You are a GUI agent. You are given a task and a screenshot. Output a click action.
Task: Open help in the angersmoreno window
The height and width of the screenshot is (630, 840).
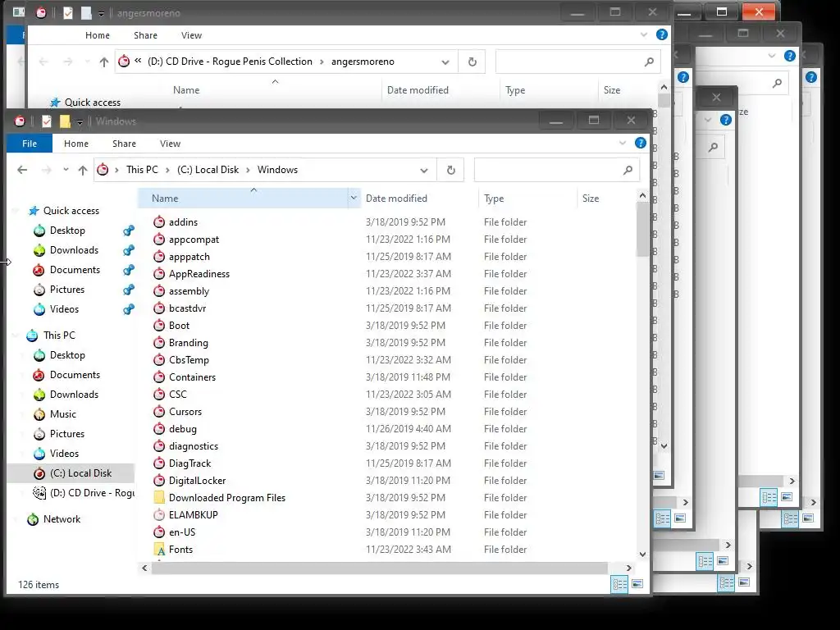[662, 34]
